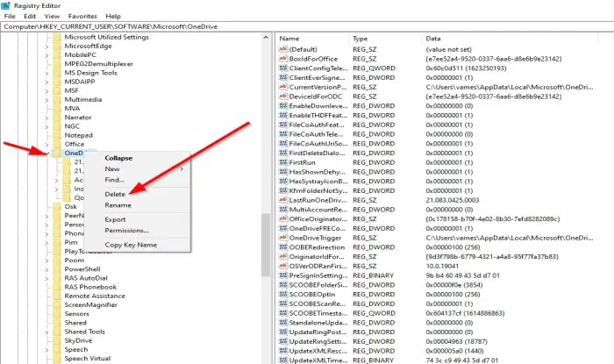
Task: Expand the Multimedia key
Action: 46,100
